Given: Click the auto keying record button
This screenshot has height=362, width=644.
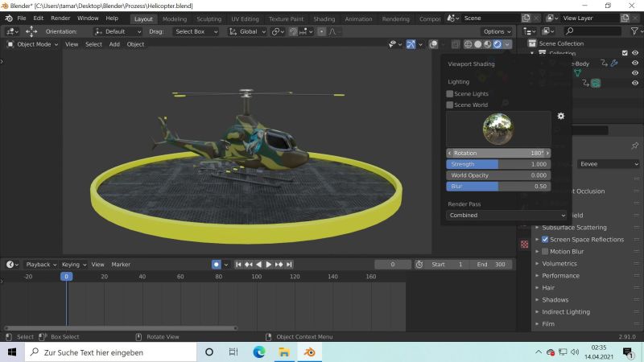Looking at the screenshot, I should 217,264.
